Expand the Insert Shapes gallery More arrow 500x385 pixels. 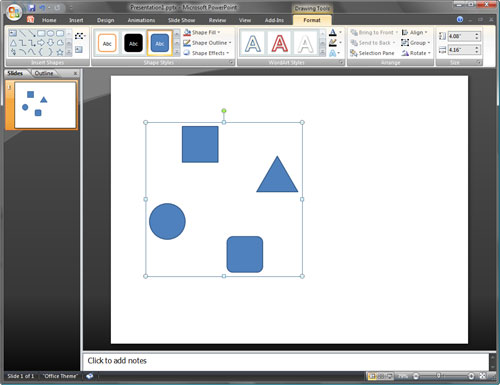[69, 52]
